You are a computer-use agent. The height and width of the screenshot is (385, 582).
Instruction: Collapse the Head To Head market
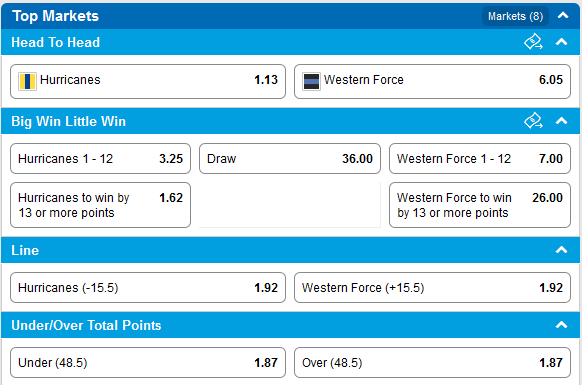coord(562,42)
